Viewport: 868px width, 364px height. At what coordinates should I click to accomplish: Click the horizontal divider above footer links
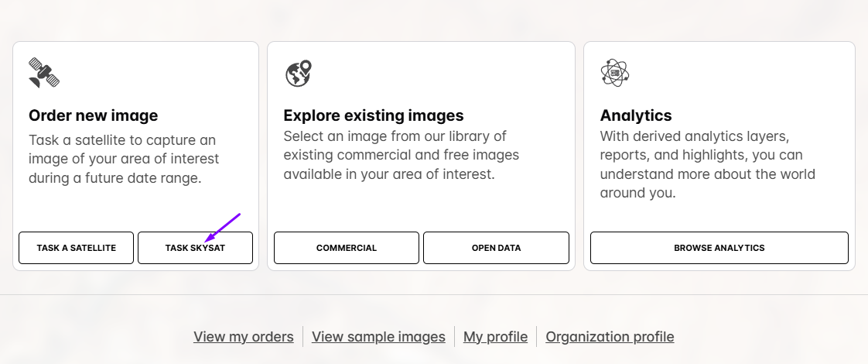tap(434, 295)
